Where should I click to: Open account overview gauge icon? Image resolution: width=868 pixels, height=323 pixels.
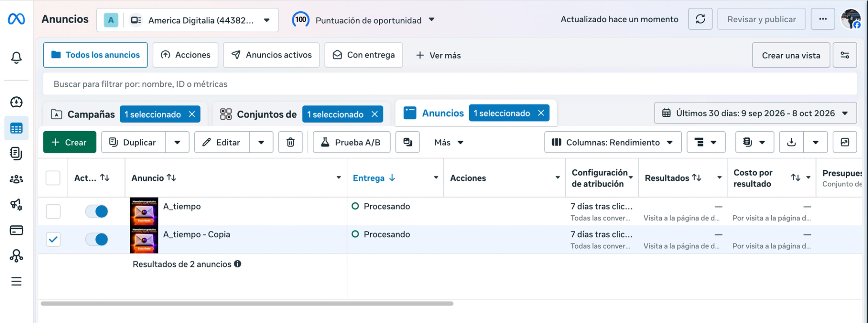(16, 102)
